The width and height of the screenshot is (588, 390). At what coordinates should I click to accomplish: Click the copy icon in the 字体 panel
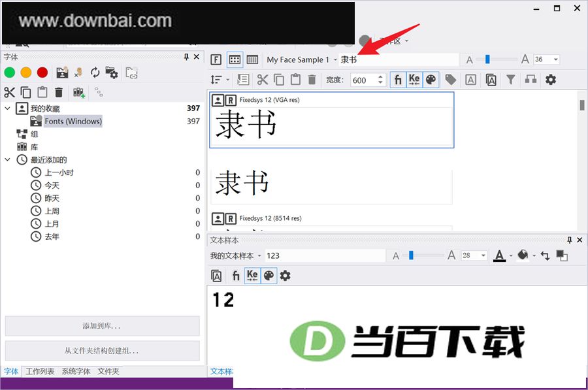pos(26,92)
